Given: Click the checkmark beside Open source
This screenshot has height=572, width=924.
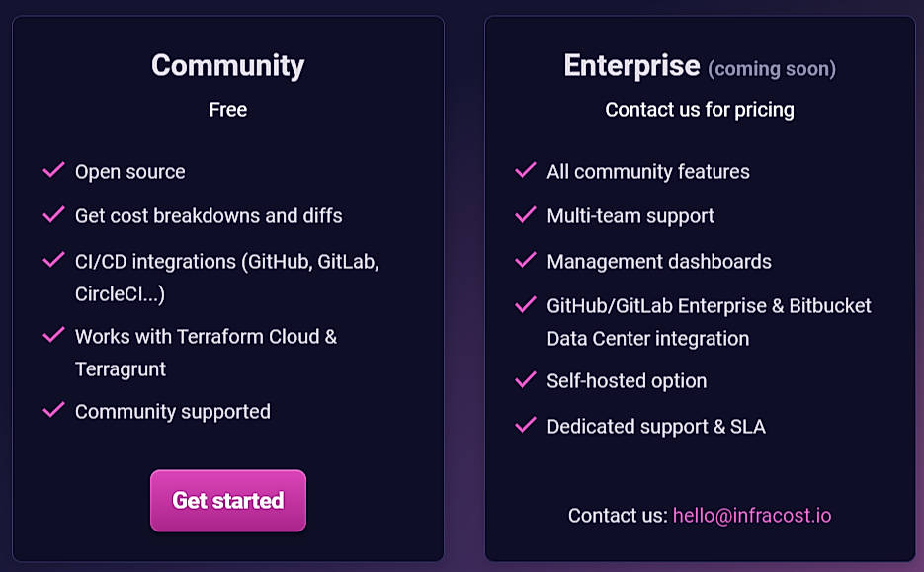Looking at the screenshot, I should click(x=53, y=171).
